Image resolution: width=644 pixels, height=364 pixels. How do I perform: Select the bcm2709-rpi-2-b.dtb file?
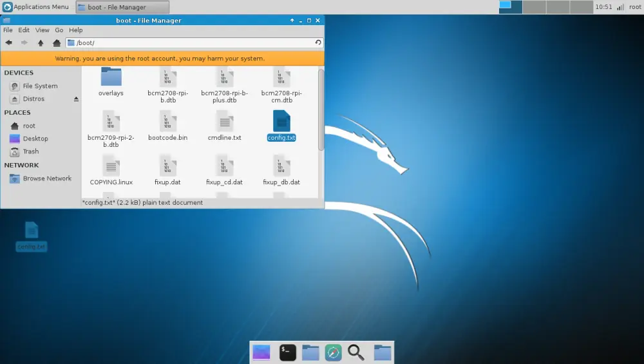click(x=111, y=129)
